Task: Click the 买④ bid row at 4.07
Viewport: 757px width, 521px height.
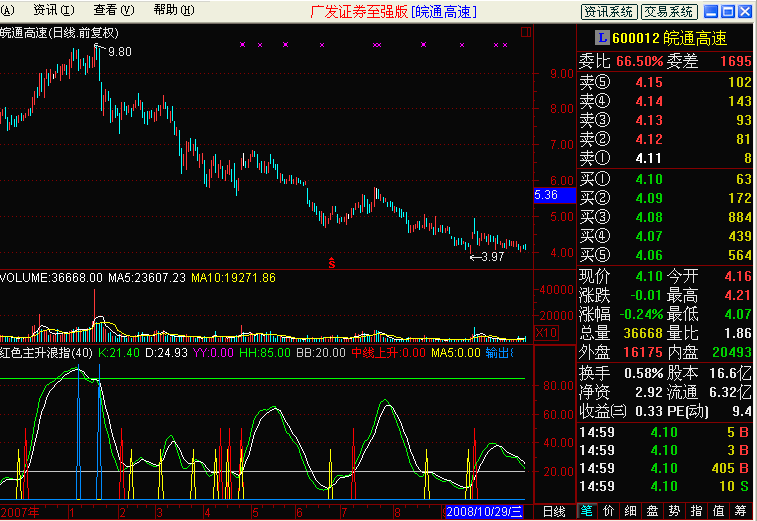Action: (x=665, y=236)
